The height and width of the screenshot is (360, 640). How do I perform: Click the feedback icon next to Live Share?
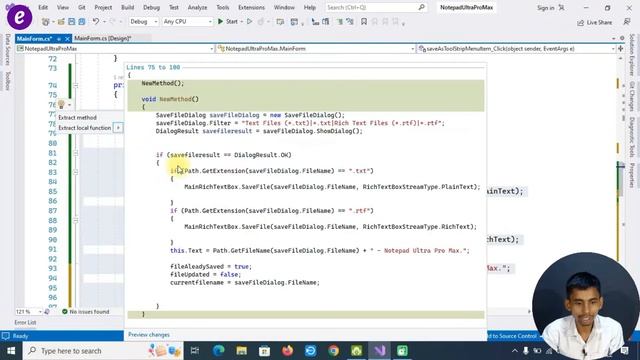pos(627,22)
